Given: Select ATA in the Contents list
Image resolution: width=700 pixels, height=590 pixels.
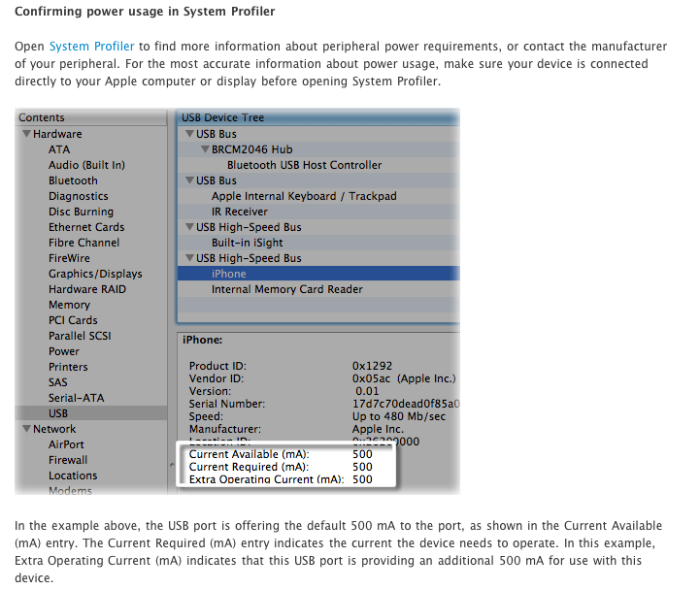Looking at the screenshot, I should [59, 149].
